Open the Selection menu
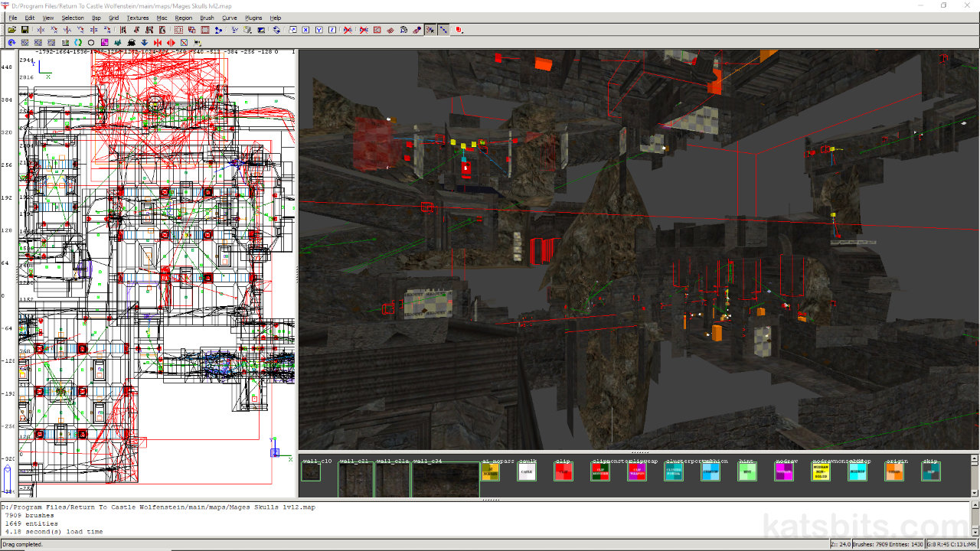The image size is (980, 551). click(73, 17)
